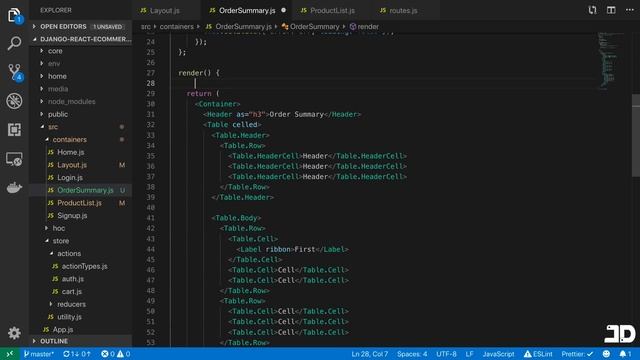Open Source Control view with badge
640x360 pixels.
15,72
